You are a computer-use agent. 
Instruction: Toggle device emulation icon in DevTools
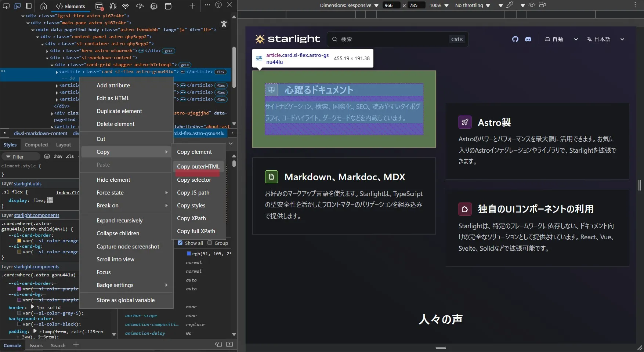pyautogui.click(x=17, y=6)
